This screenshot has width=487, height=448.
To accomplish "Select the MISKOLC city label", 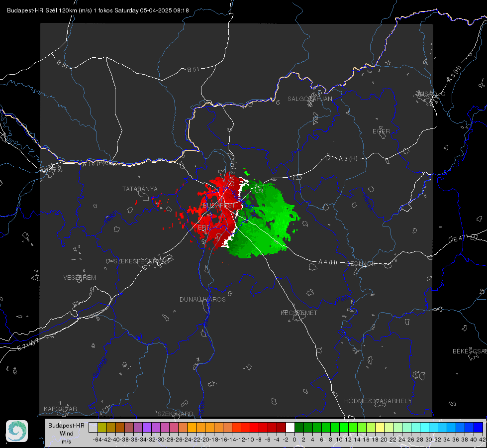I will coord(431,94).
